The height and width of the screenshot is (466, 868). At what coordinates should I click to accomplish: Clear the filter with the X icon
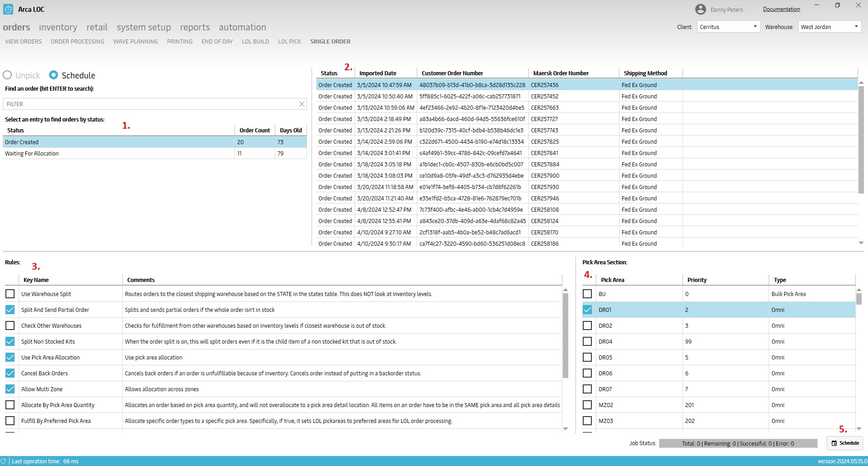click(x=302, y=104)
